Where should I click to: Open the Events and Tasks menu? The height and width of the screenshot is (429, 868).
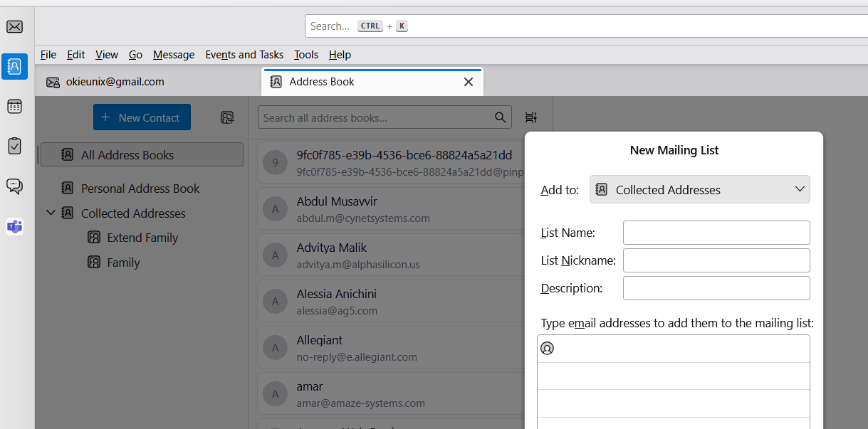(244, 55)
